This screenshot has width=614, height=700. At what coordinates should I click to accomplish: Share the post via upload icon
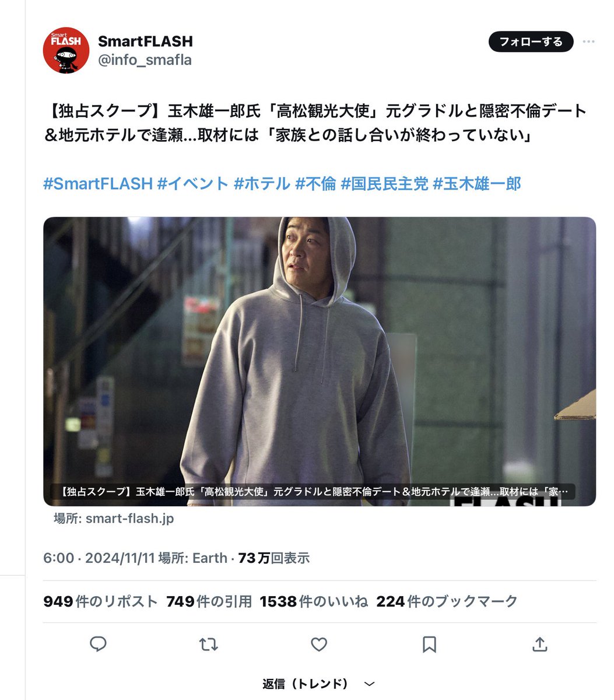point(540,644)
